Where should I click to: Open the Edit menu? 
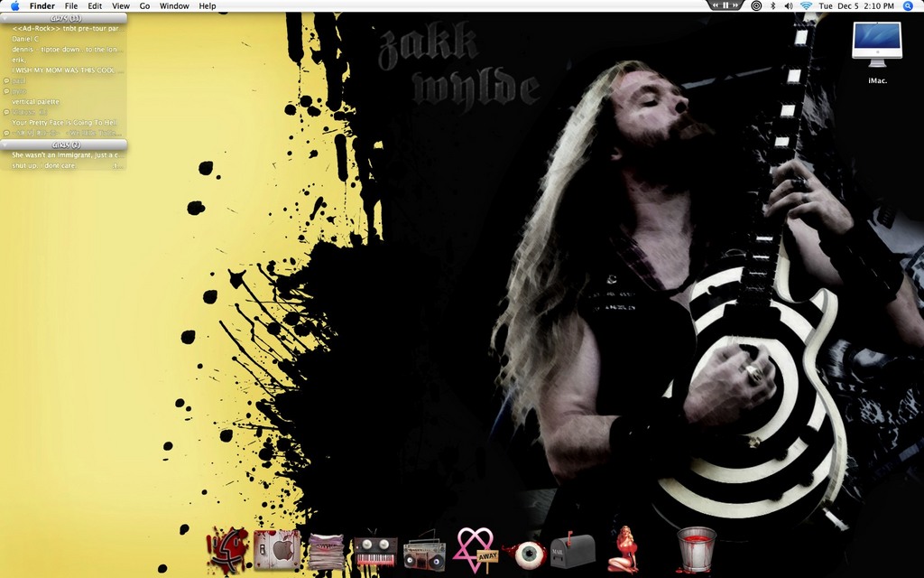[94, 6]
